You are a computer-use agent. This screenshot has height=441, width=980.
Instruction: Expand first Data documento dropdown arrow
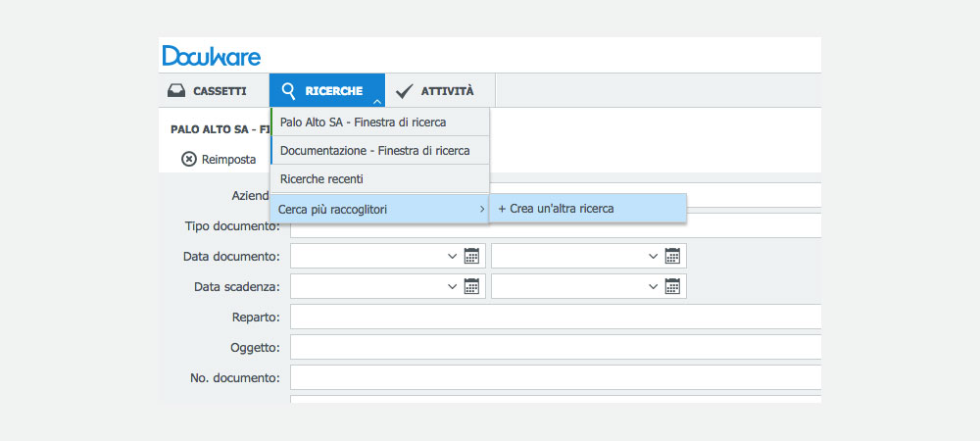point(453,256)
